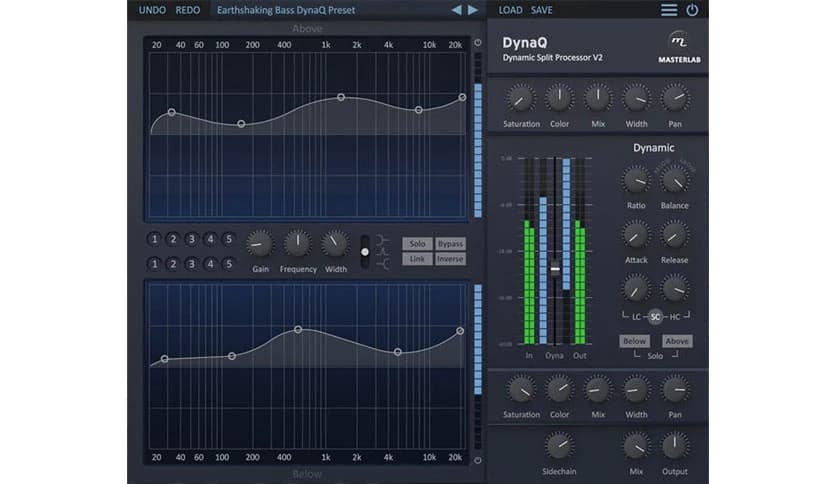Click UNDO in the top bar
The height and width of the screenshot is (484, 836).
(x=152, y=10)
